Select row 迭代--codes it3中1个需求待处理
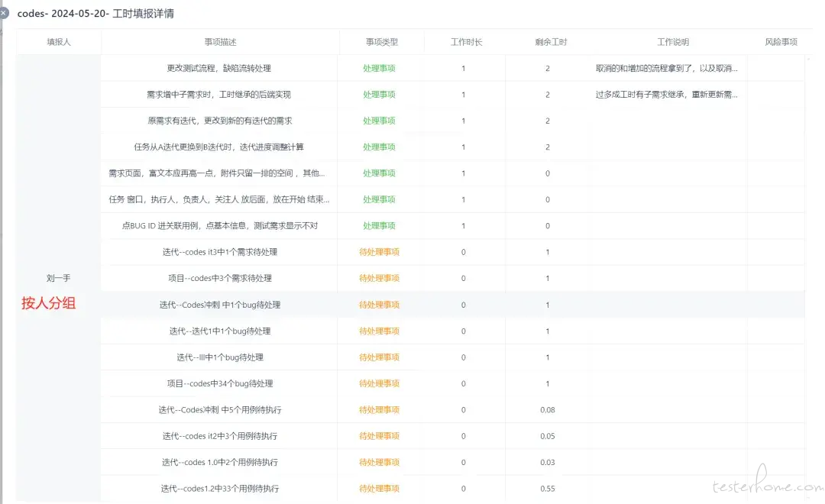The image size is (825, 504). [x=452, y=252]
